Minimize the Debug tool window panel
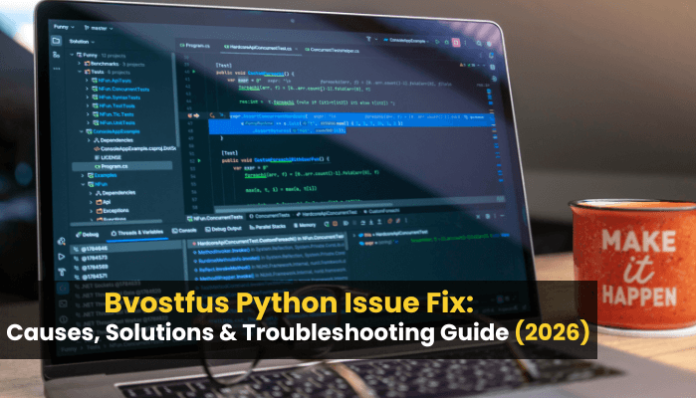 pos(503,216)
